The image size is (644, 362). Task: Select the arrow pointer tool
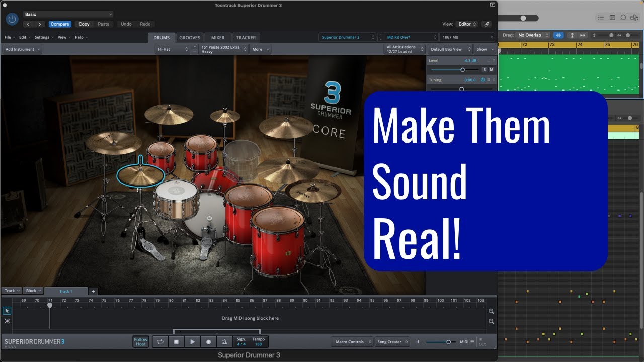click(x=7, y=311)
